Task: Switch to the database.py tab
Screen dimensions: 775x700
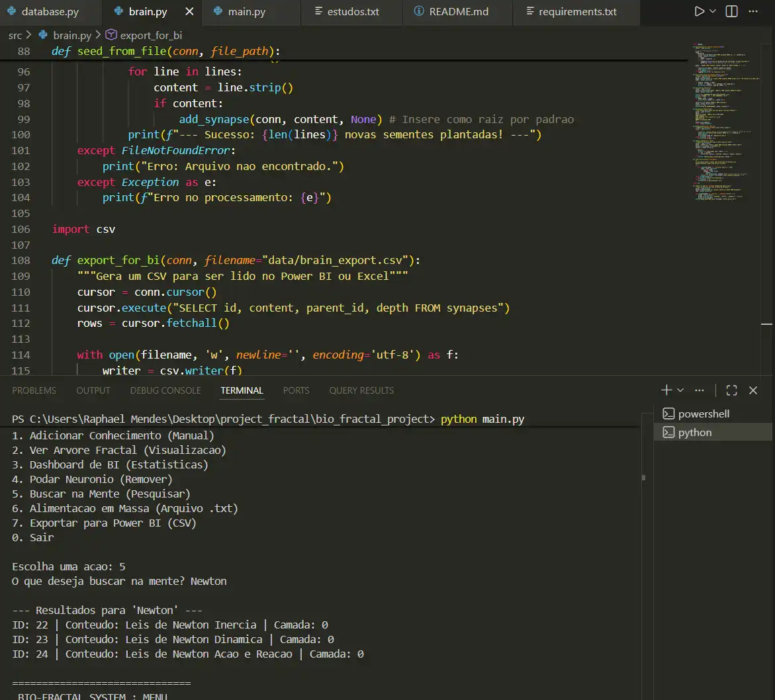Action: (50, 12)
